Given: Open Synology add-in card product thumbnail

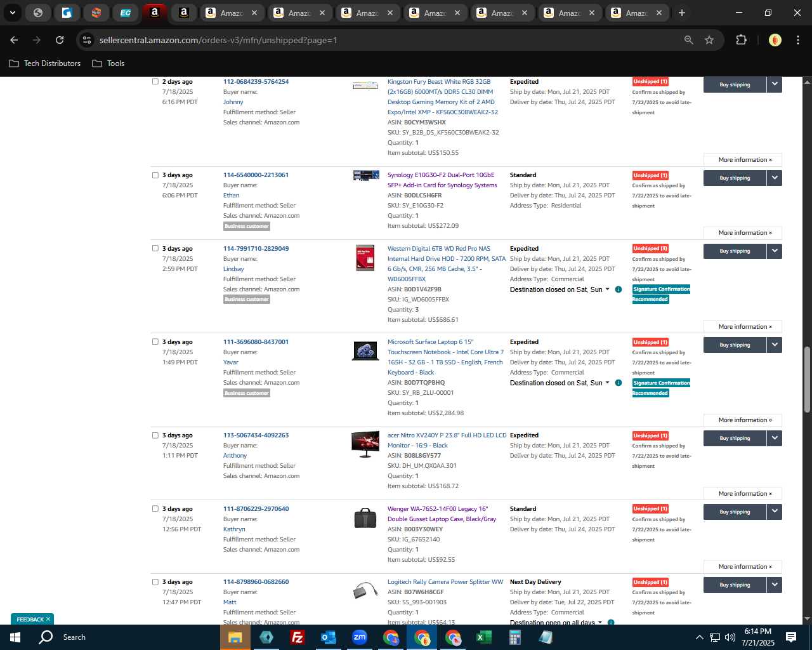Looking at the screenshot, I should click(x=365, y=175).
